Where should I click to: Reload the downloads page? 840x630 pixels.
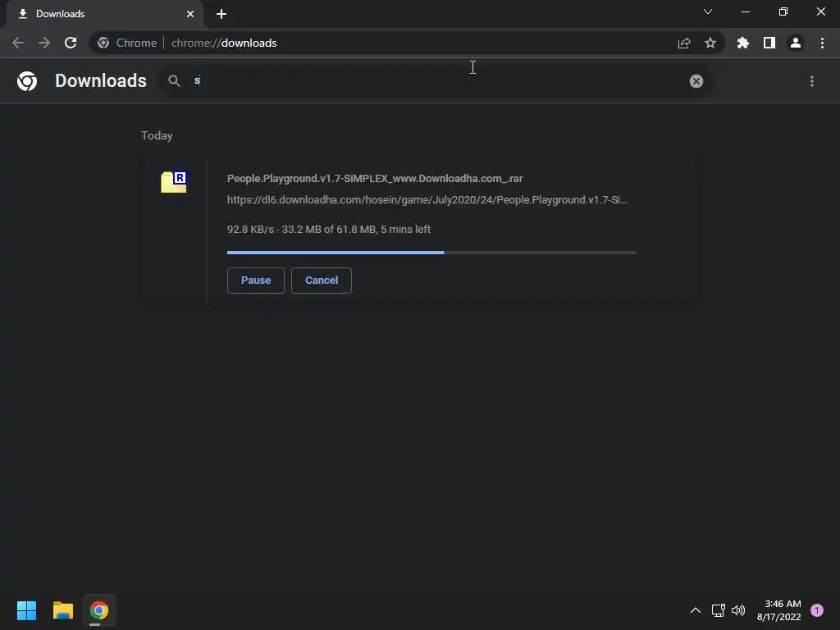(x=71, y=43)
